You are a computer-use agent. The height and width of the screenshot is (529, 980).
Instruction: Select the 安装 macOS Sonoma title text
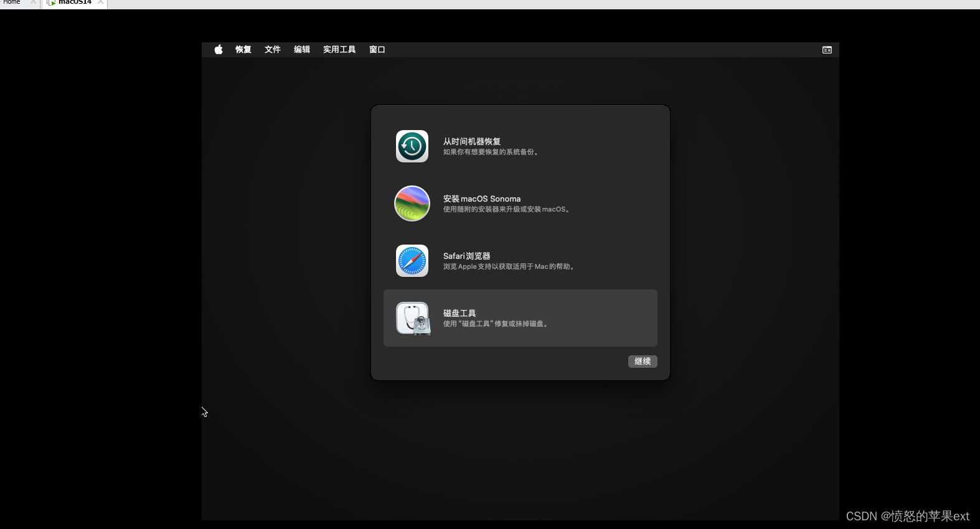point(482,199)
